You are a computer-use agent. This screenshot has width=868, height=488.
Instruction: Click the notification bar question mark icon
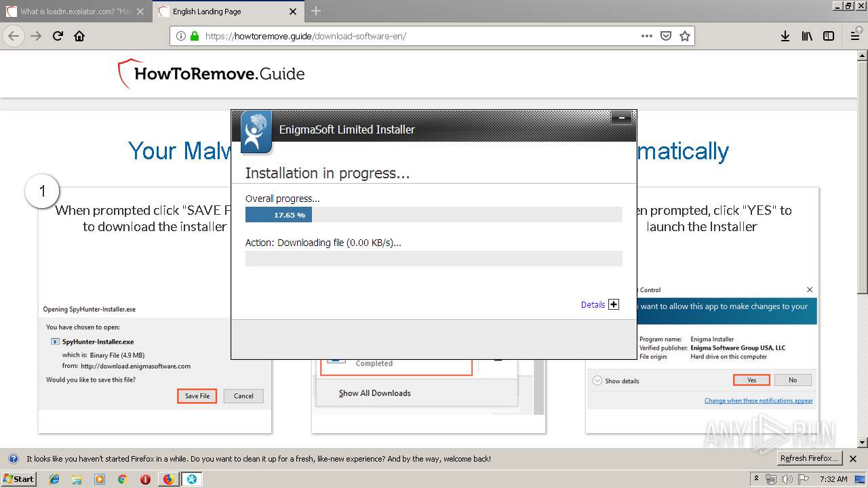(13, 459)
